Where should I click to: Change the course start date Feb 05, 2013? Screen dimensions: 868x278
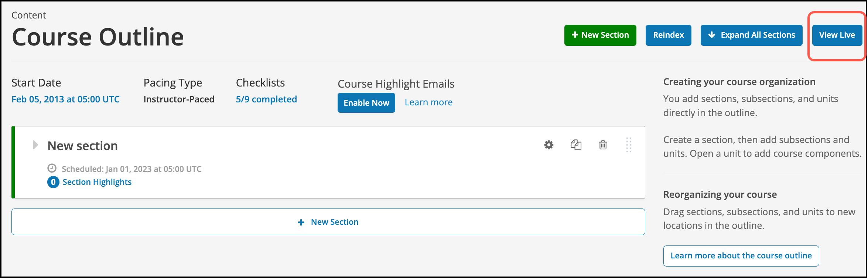(x=65, y=99)
